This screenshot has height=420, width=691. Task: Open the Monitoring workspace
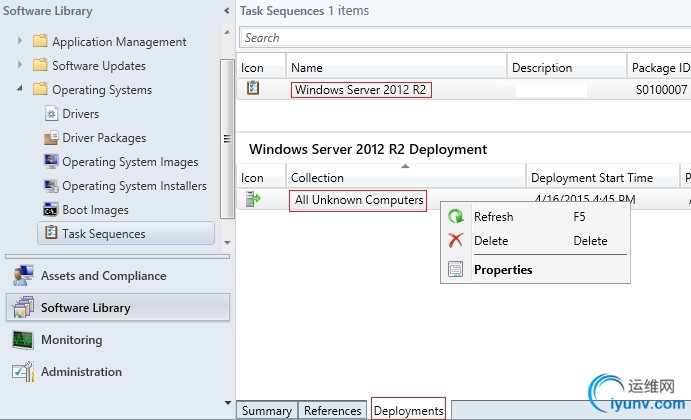coord(118,340)
